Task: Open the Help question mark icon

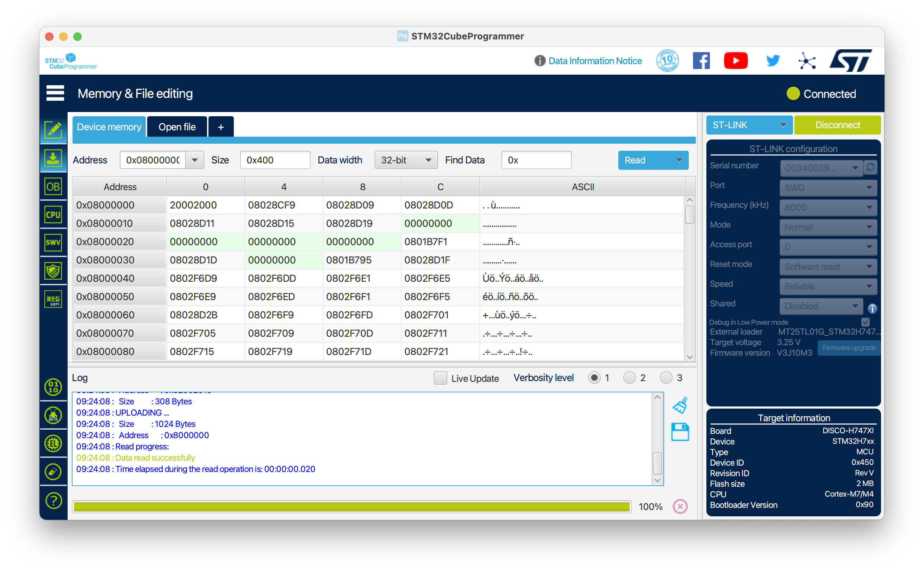Action: [53, 500]
